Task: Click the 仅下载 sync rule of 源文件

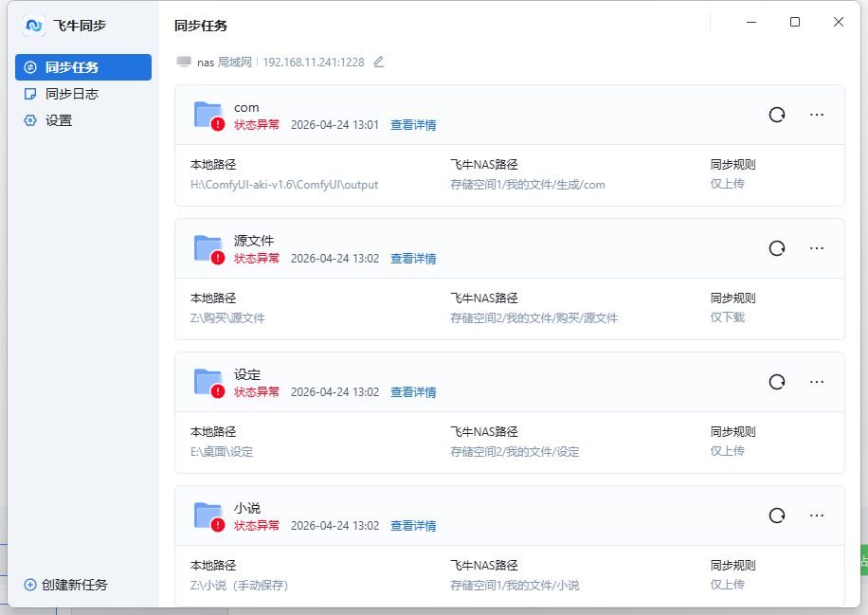Action: 728,317
